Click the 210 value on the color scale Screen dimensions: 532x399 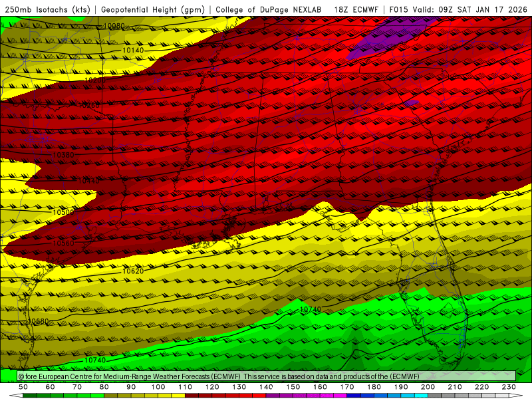click(455, 387)
